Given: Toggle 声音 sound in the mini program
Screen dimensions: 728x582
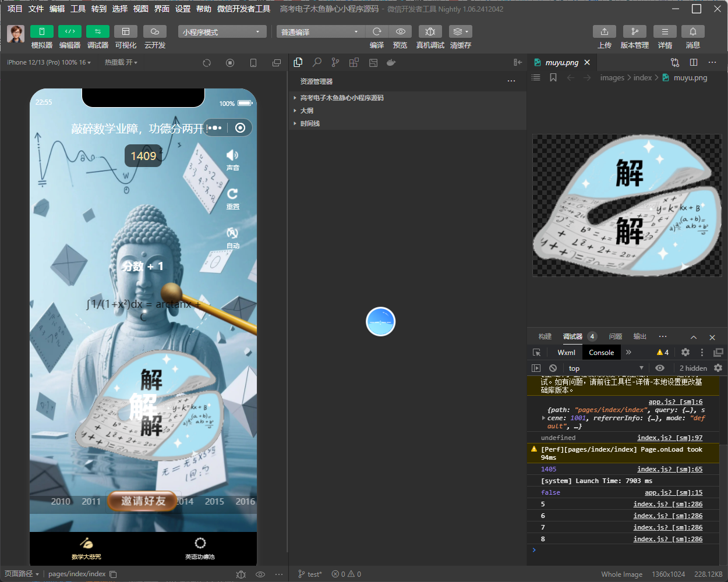Looking at the screenshot, I should pyautogui.click(x=232, y=159).
